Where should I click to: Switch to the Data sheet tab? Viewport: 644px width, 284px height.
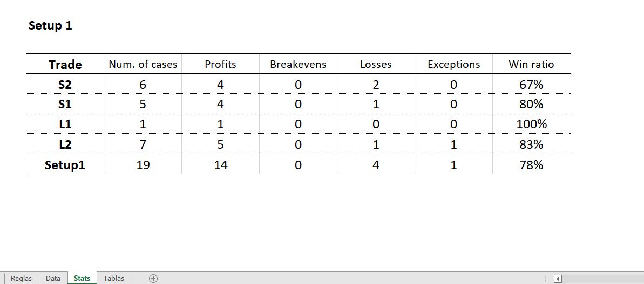(x=53, y=279)
